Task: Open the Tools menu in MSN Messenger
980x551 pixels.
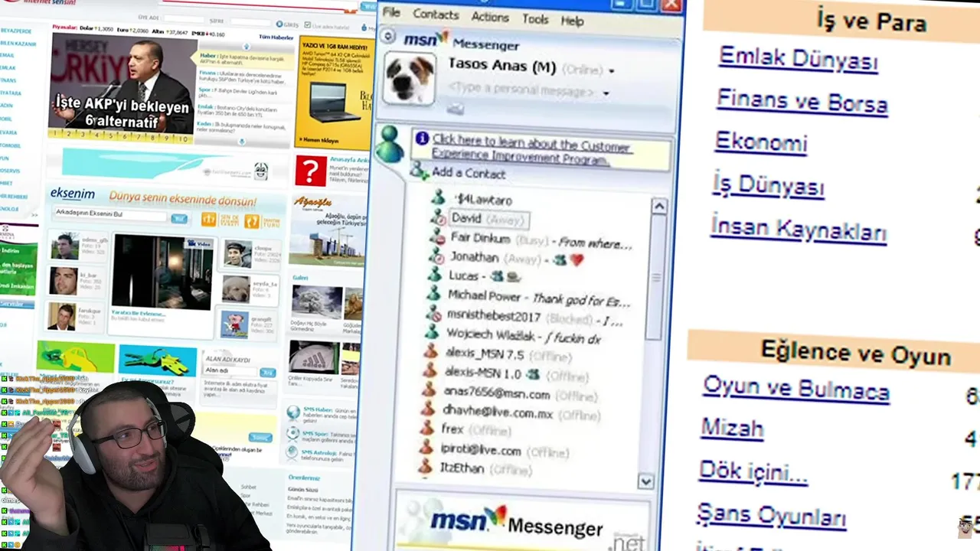Action: [535, 19]
